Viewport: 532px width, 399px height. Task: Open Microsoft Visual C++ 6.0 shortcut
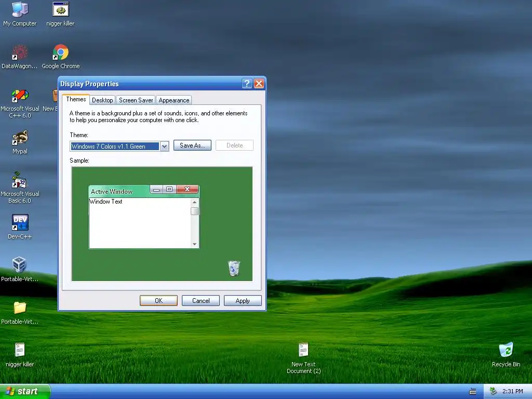20,103
